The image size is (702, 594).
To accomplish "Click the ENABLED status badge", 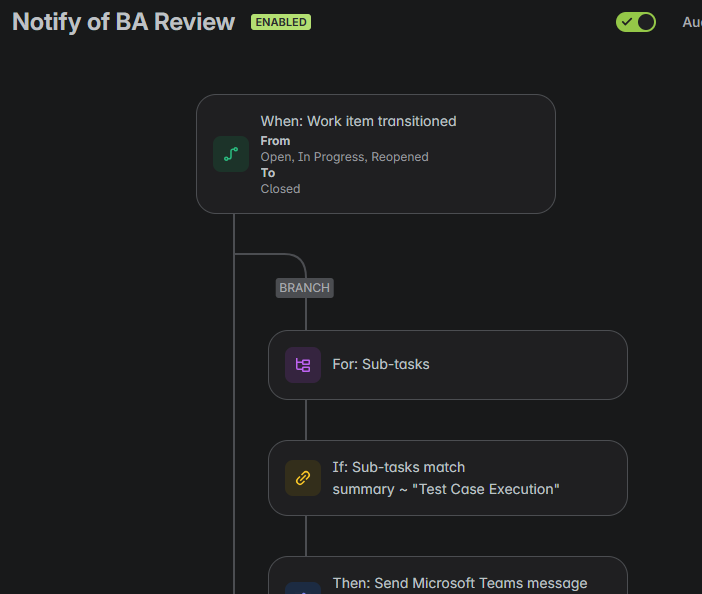I will click(x=281, y=22).
